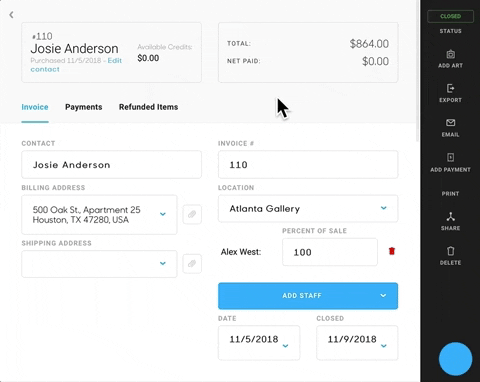Viewport: 480px width, 382px height.
Task: Click the vertical scrollbar of the invoice panel
Action: [x=418, y=70]
